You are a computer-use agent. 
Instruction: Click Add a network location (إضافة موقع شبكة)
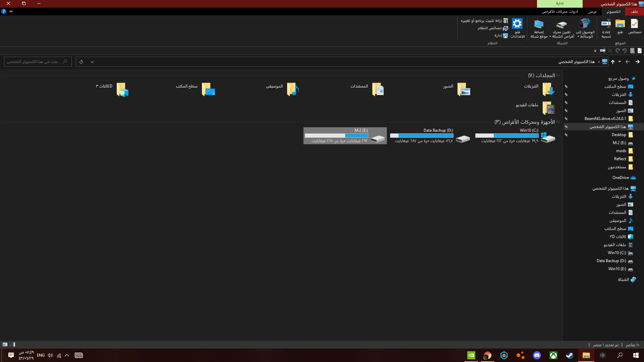(539, 24)
